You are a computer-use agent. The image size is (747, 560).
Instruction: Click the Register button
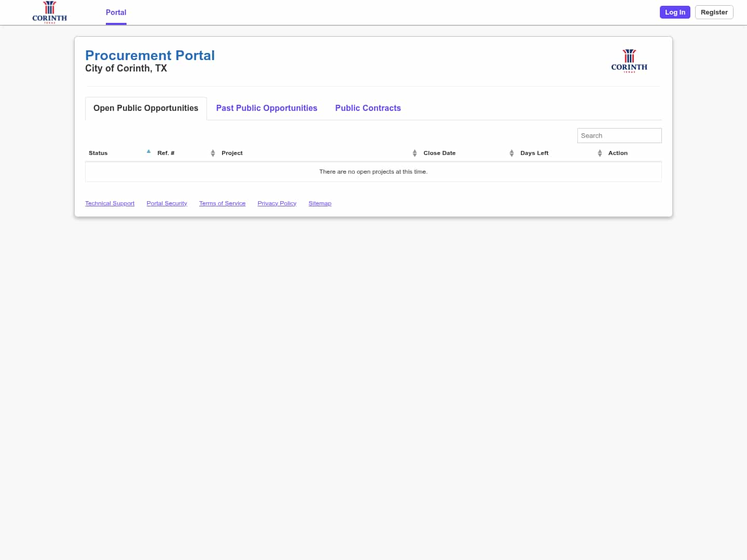[714, 12]
